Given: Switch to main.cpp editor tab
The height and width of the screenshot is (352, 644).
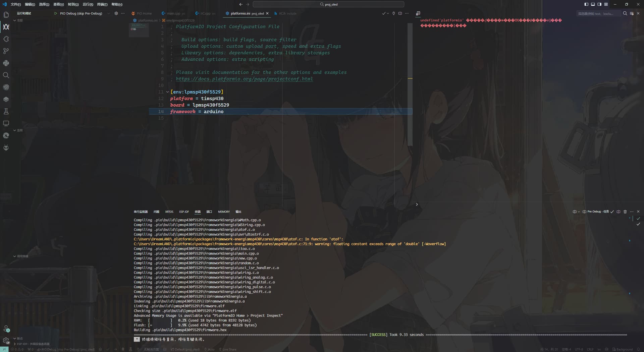Looking at the screenshot, I should click(173, 13).
